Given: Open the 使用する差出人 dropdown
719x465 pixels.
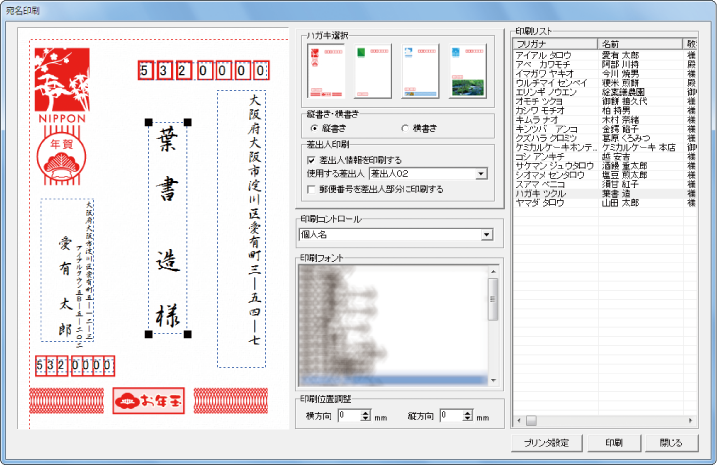Looking at the screenshot, I should 482,174.
